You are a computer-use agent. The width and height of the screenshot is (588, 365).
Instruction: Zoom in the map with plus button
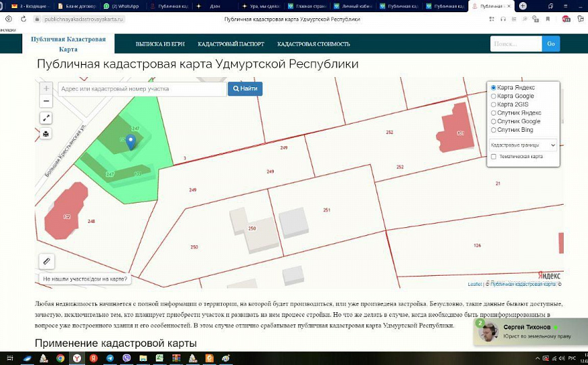pyautogui.click(x=46, y=89)
